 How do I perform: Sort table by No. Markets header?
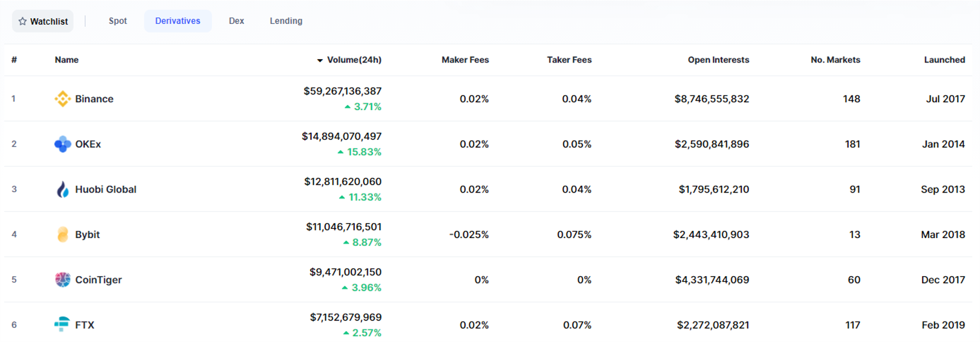tap(835, 60)
